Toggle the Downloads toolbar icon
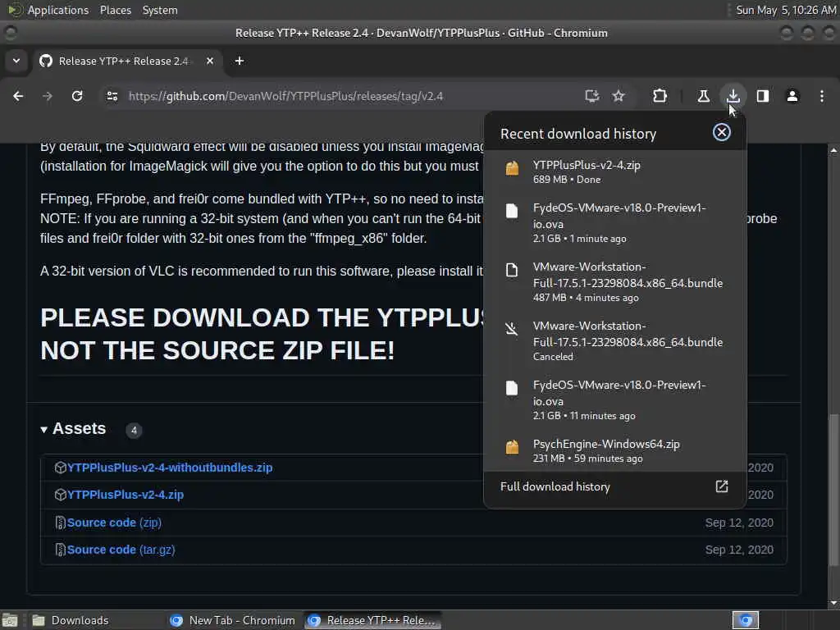This screenshot has width=840, height=630. click(733, 96)
